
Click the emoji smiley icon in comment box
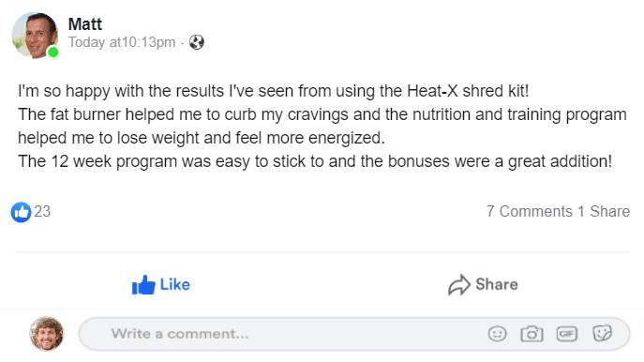(x=497, y=334)
